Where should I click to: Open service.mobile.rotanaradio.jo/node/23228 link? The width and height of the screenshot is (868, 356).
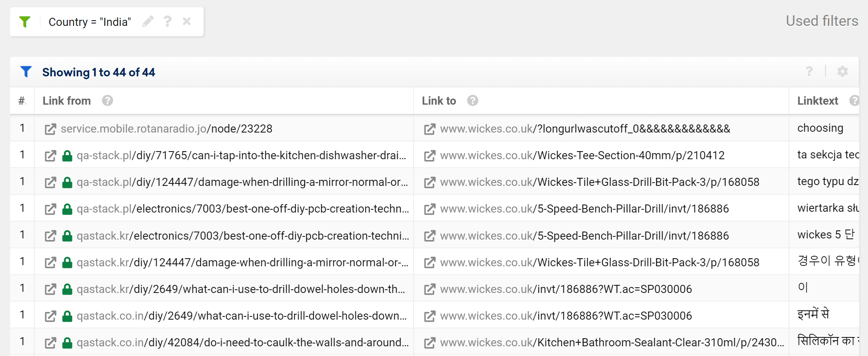[x=166, y=128]
